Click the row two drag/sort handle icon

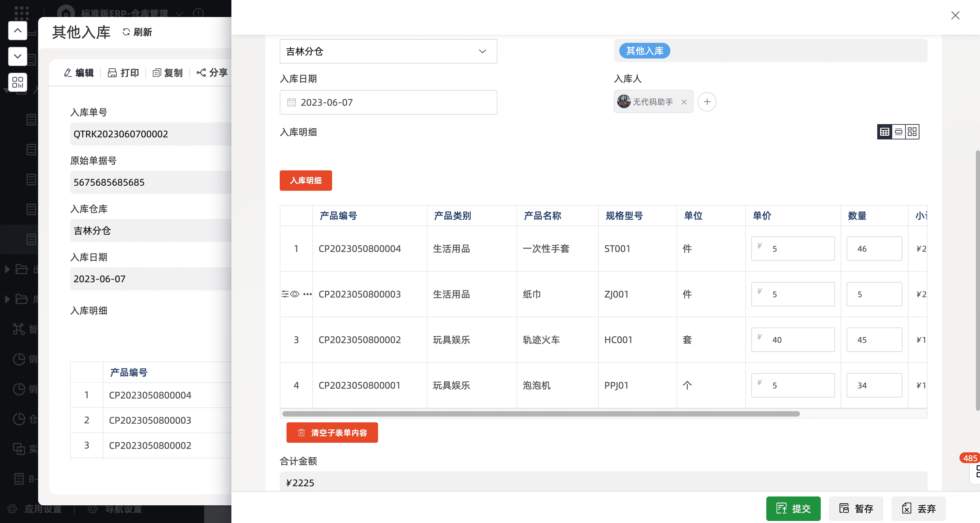point(285,294)
